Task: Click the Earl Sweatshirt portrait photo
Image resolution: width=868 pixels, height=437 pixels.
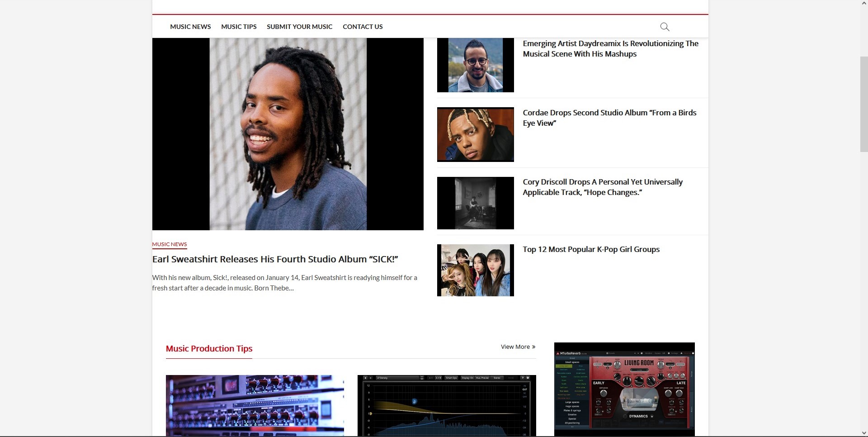Action: [288, 134]
